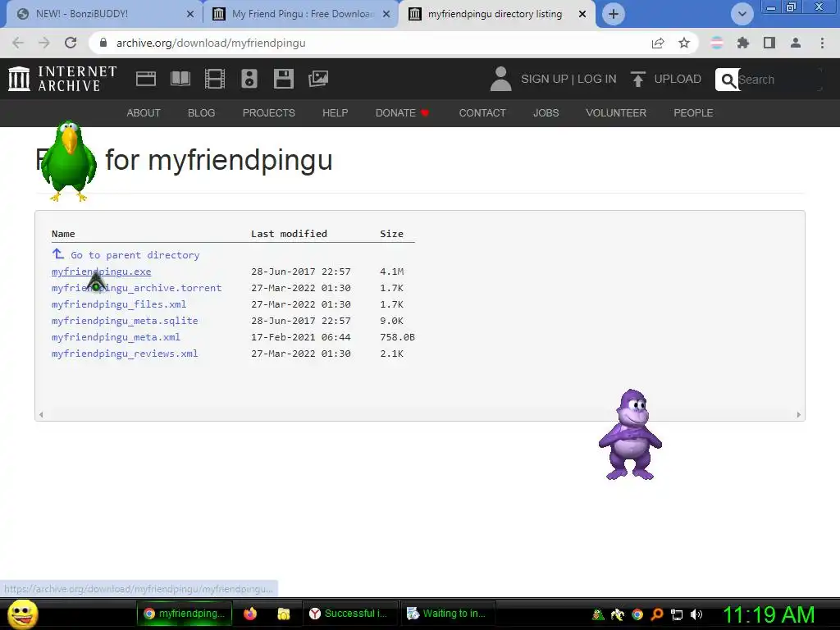Viewport: 840px width, 630px height.
Task: Open the PROJECTS menu item
Action: [x=269, y=113]
